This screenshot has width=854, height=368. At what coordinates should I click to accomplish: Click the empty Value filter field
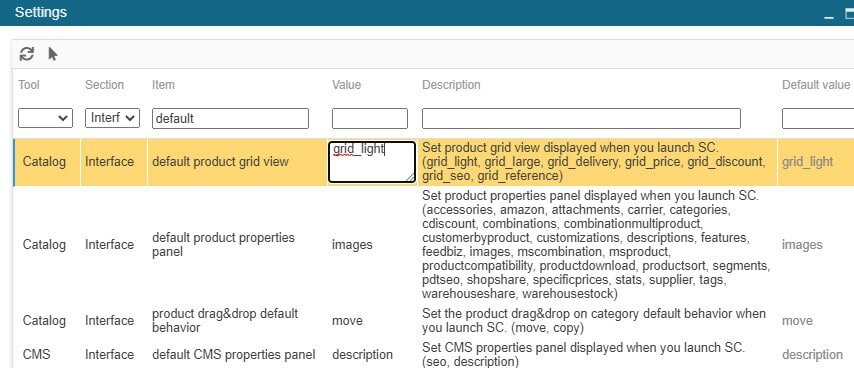coord(370,118)
